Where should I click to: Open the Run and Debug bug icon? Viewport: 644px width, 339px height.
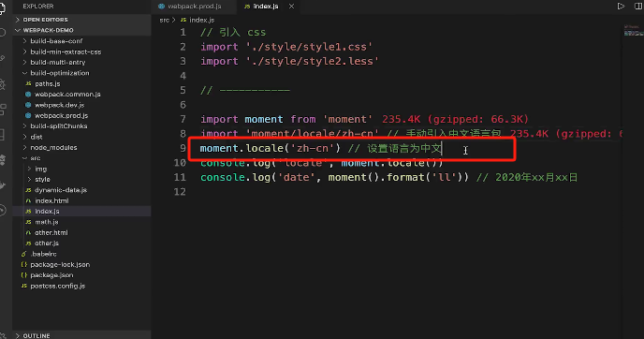3,84
